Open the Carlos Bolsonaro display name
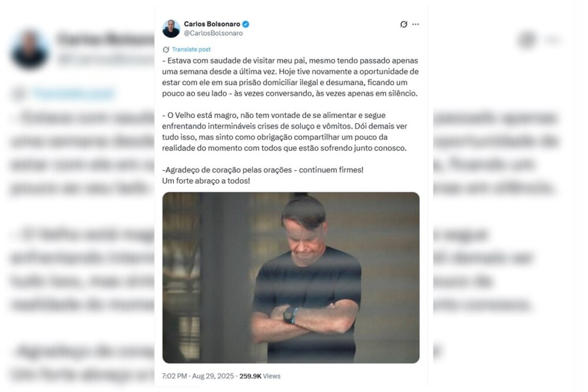Screen dimensions: 588x392 click(x=212, y=24)
